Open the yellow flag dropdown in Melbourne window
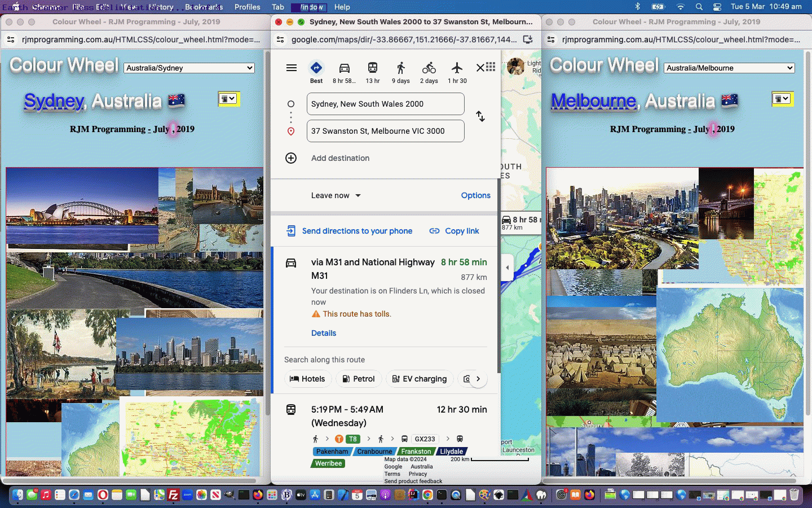 pyautogui.click(x=783, y=99)
